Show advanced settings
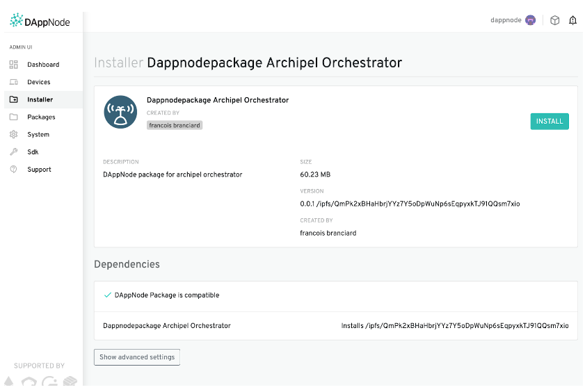585x392 pixels. (x=137, y=357)
